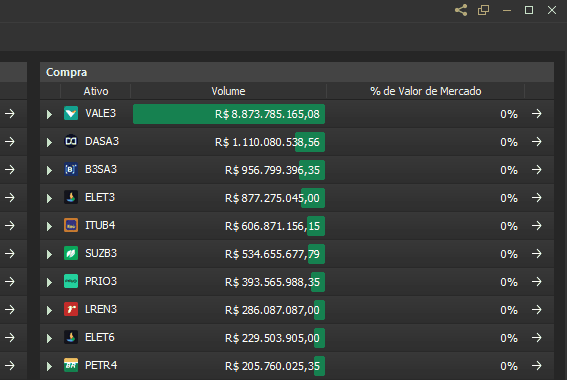567x380 pixels.
Task: Click left panel arrow beside ITUB4 row
Action: [10, 226]
